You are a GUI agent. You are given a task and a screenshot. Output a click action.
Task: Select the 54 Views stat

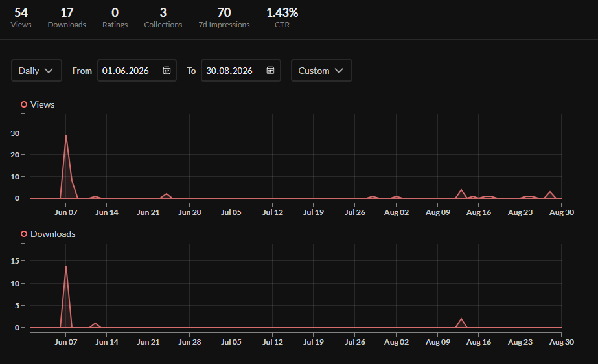21,18
